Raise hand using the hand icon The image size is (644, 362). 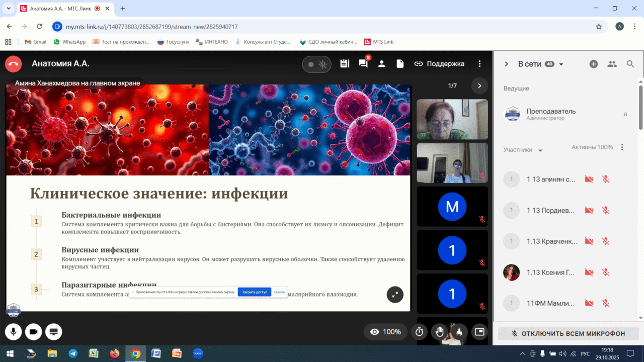click(439, 332)
